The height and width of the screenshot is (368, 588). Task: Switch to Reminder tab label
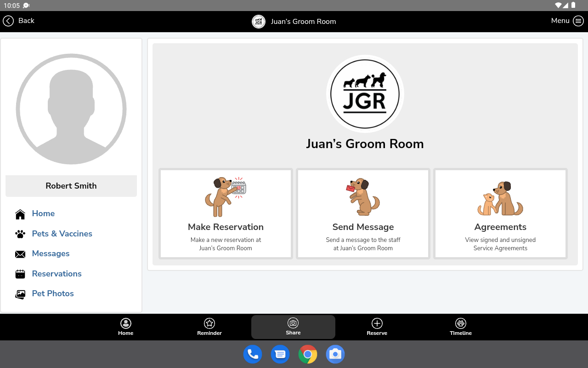(209, 333)
